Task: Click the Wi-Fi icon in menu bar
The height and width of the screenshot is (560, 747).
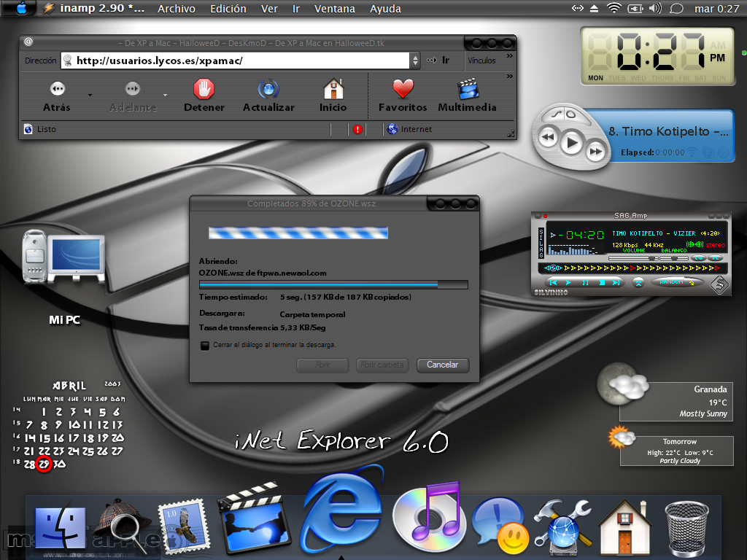Action: tap(614, 8)
